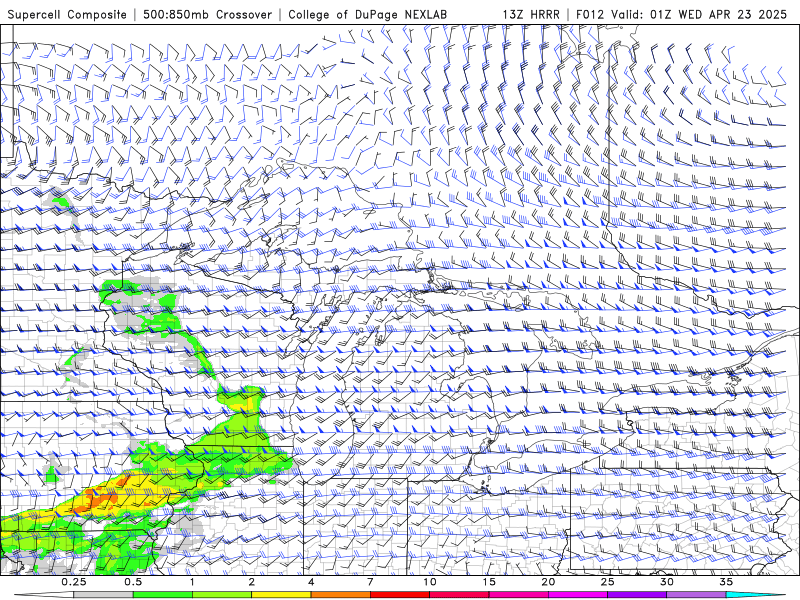Click the '20' legend value label
Image resolution: width=800 pixels, height=600 pixels.
(548, 582)
